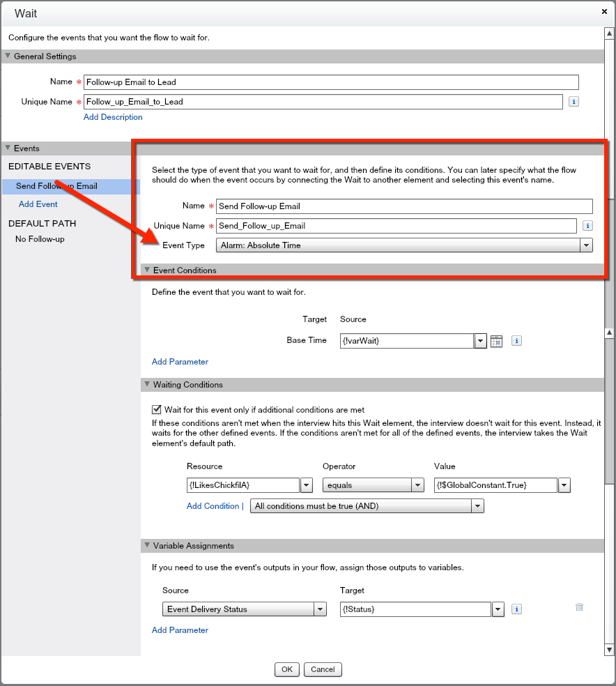This screenshot has width=616, height=686.
Task: Collapse the General Settings section
Action: 8,56
